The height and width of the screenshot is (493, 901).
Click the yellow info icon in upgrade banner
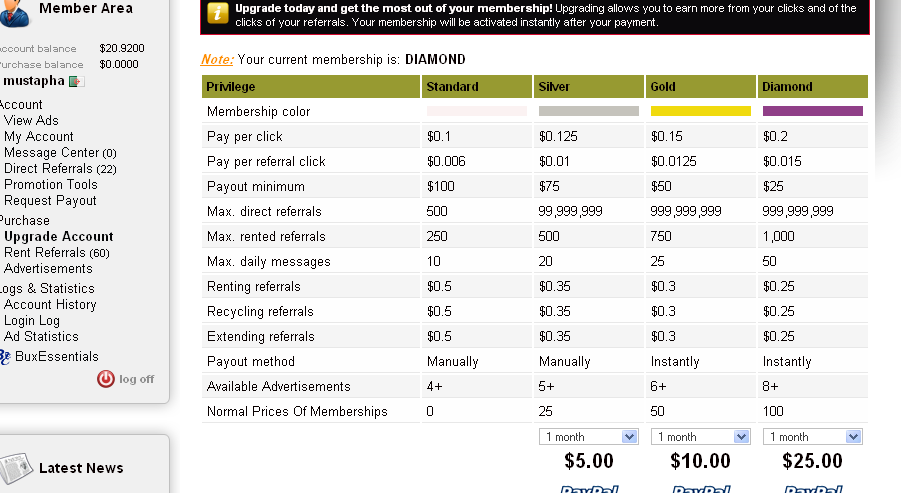click(217, 13)
